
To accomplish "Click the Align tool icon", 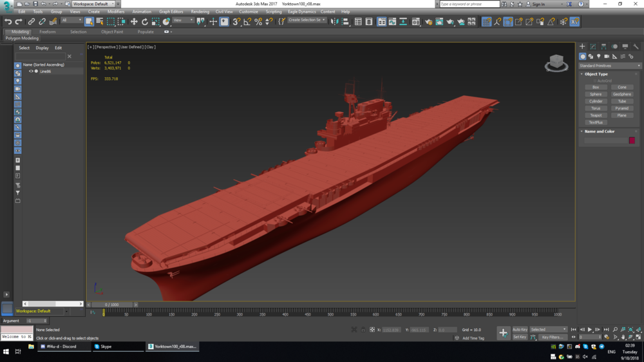I will point(345,22).
